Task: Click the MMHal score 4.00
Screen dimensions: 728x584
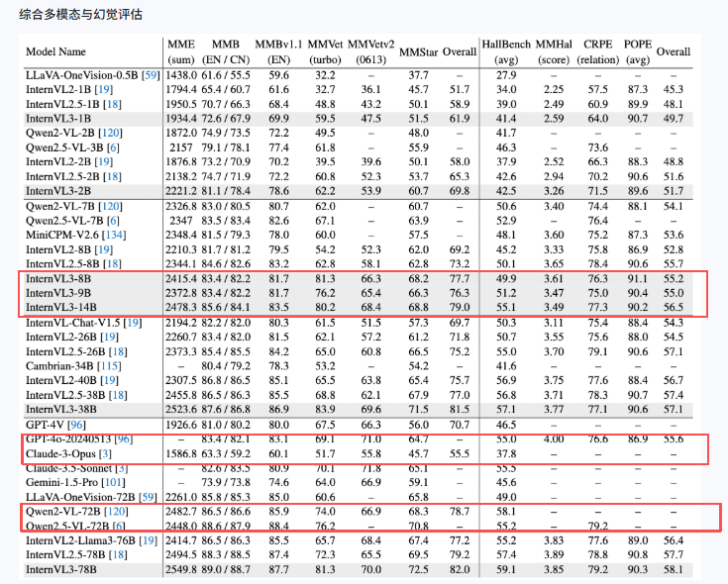Action: click(554, 438)
